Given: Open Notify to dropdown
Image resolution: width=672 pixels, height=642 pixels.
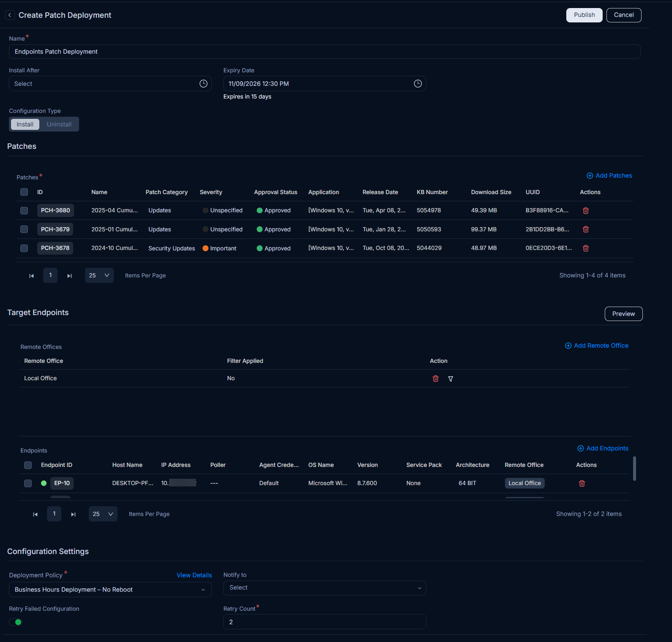Looking at the screenshot, I should [325, 588].
